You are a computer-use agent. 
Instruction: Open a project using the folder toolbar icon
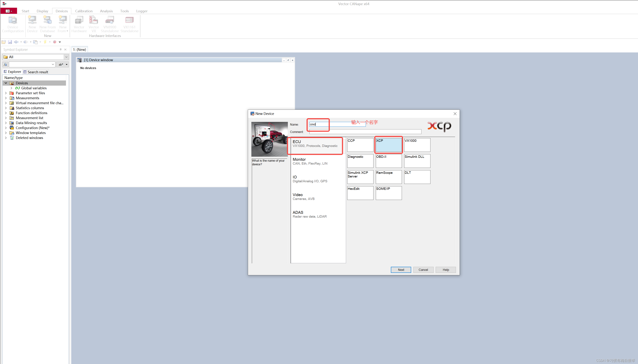pos(4,42)
